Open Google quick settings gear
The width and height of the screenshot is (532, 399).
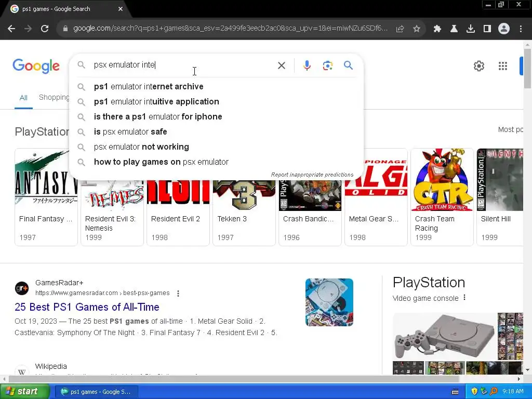(478, 66)
